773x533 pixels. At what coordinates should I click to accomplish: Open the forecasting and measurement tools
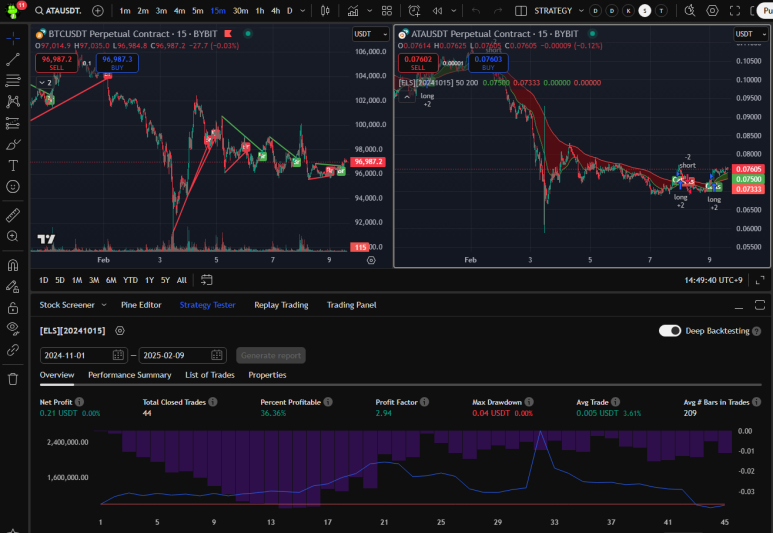pyautogui.click(x=13, y=123)
